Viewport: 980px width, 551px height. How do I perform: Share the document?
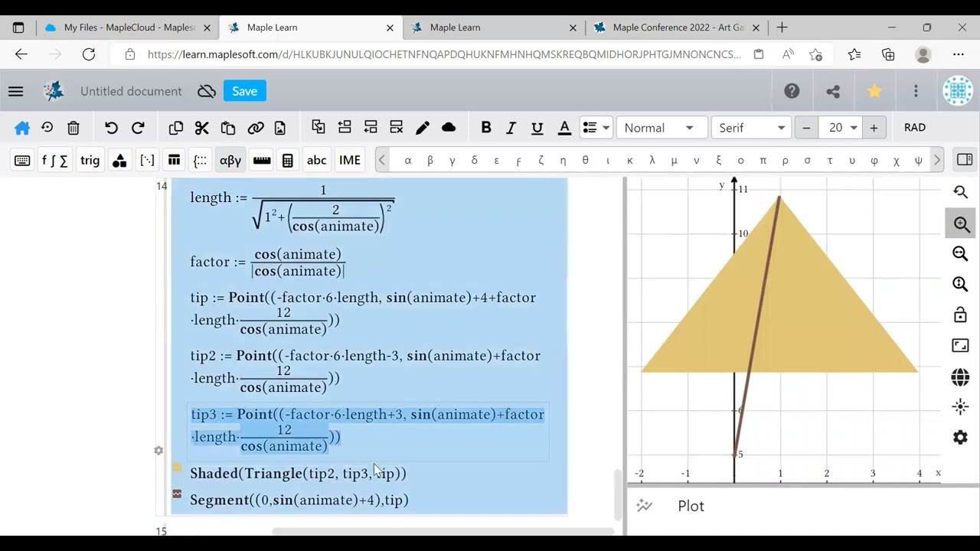833,91
